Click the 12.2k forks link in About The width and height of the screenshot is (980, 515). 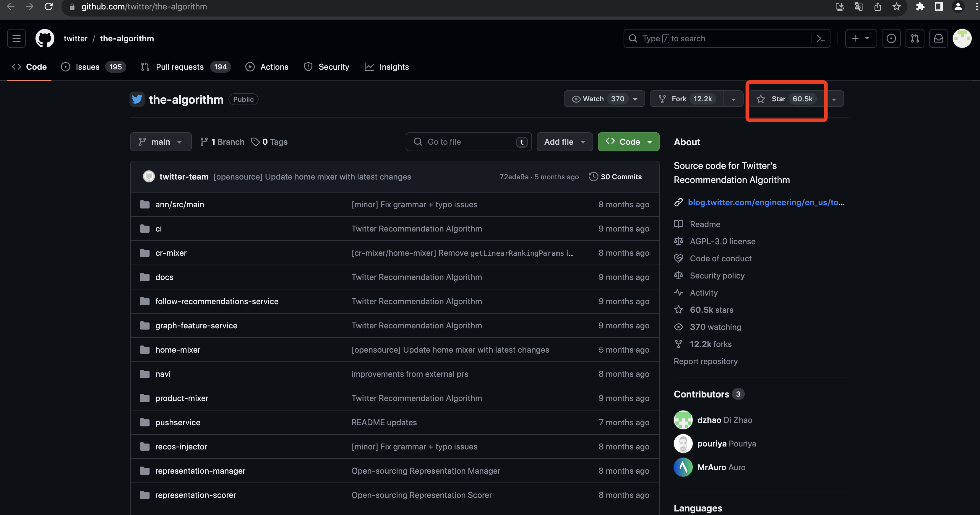[710, 344]
